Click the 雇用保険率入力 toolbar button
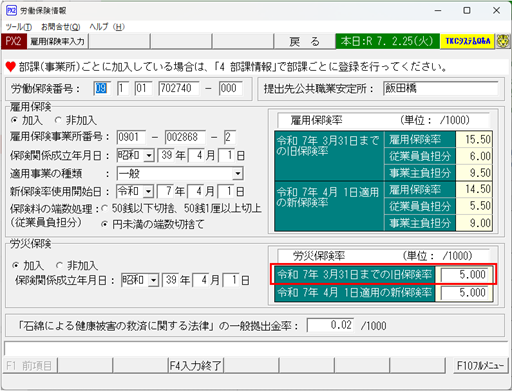Viewport: 512px width, 391px height. (x=57, y=41)
